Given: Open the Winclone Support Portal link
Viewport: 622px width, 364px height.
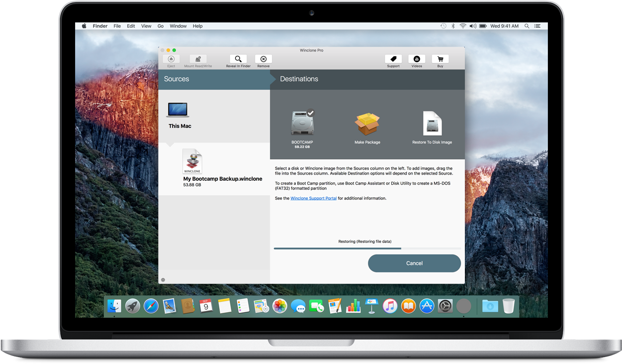Looking at the screenshot, I should (313, 197).
